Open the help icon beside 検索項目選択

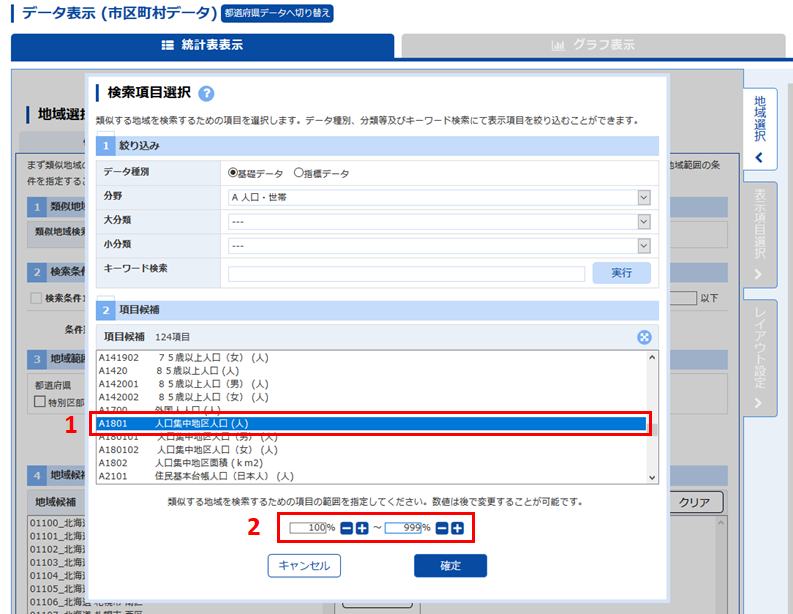tap(206, 93)
